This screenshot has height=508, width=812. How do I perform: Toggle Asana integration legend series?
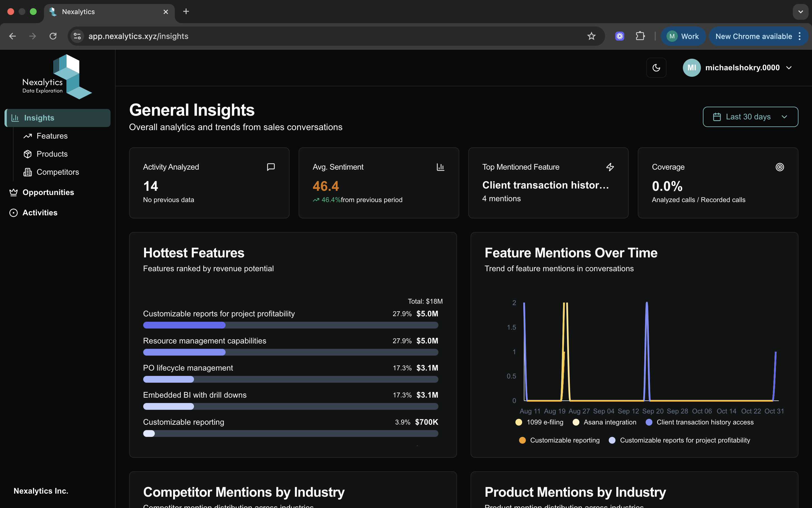(x=604, y=422)
